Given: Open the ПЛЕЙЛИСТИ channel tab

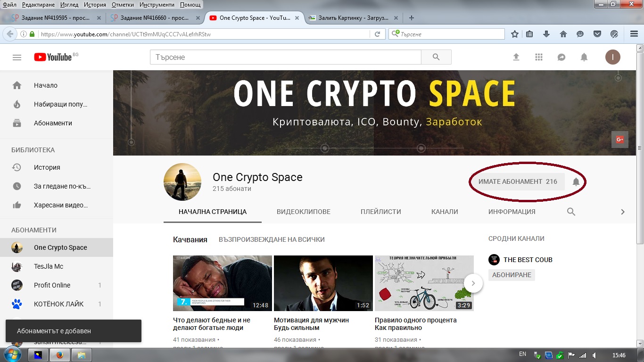Looking at the screenshot, I should click(x=380, y=212).
